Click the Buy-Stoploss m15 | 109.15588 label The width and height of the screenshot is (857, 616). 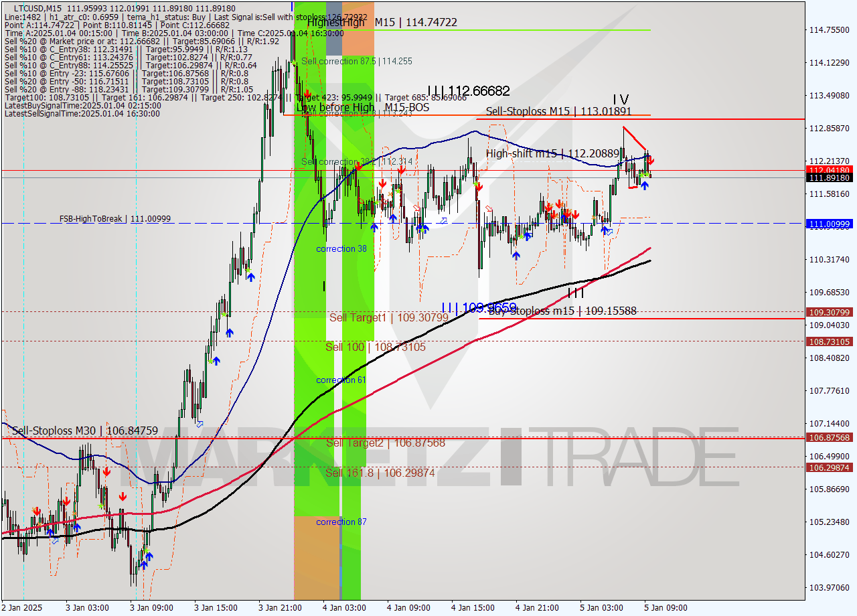(562, 311)
